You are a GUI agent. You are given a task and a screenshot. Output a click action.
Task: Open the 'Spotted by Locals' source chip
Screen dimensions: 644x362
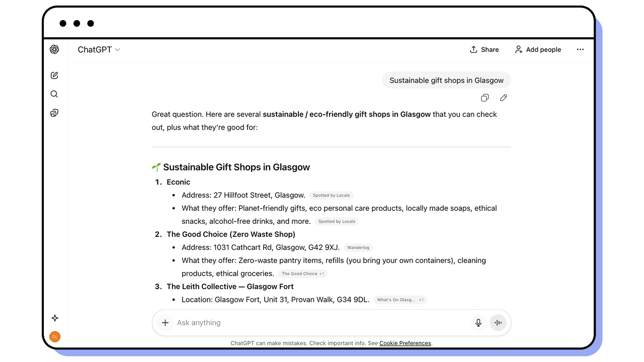[331, 195]
